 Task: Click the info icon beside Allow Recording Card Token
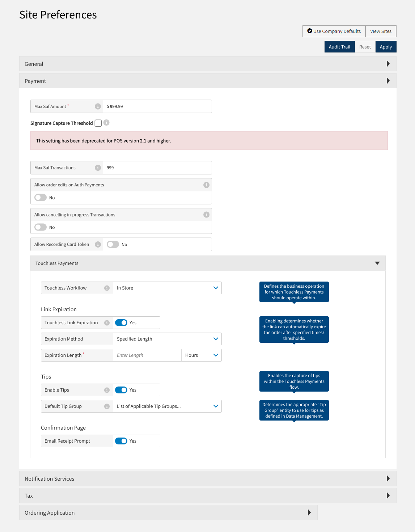98,244
